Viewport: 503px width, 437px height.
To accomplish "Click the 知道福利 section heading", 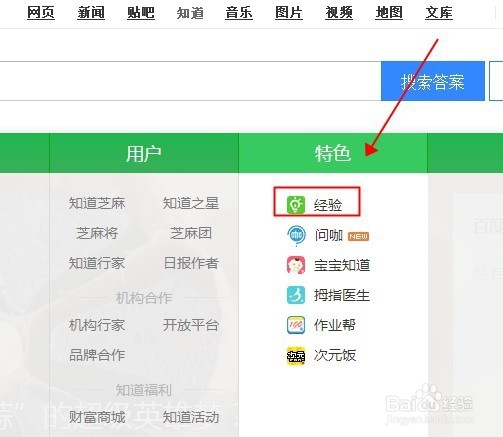I will point(144,390).
